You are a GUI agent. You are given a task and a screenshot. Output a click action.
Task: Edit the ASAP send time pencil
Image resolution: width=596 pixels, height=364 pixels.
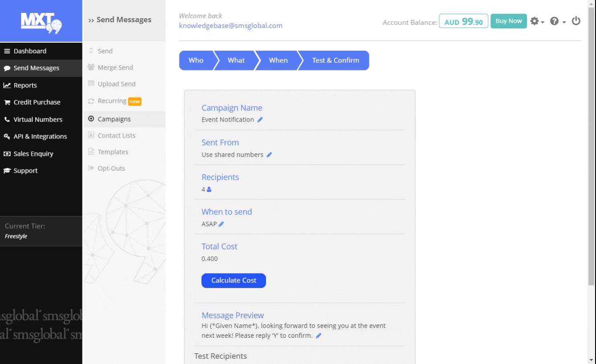[x=221, y=224]
